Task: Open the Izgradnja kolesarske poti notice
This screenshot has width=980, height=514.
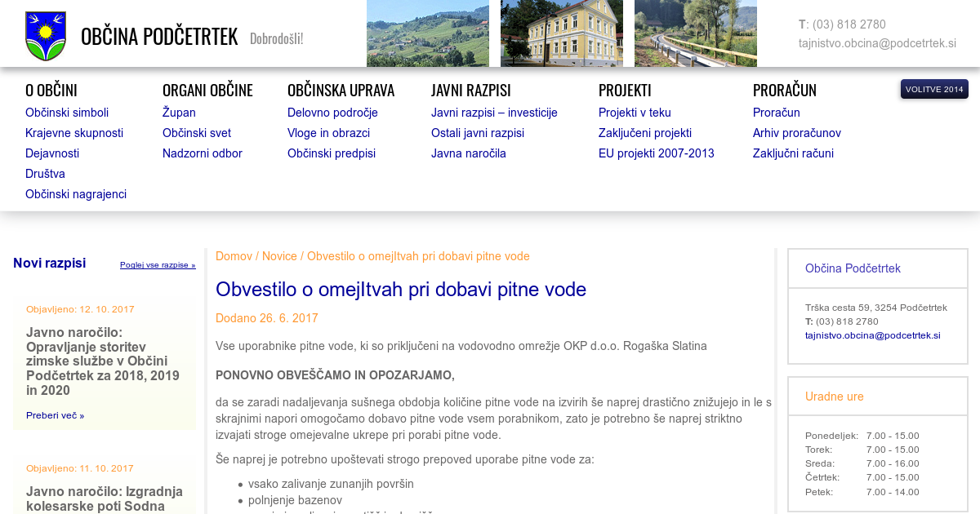Action: [104, 498]
